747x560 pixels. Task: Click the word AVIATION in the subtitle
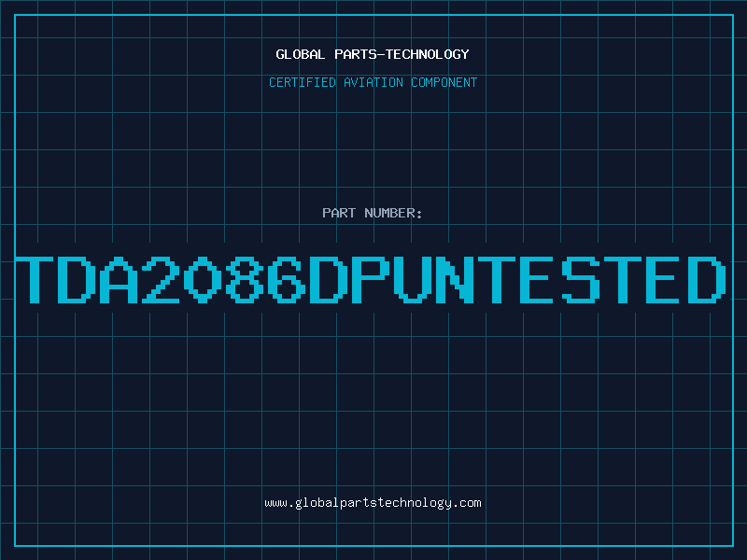point(373,82)
